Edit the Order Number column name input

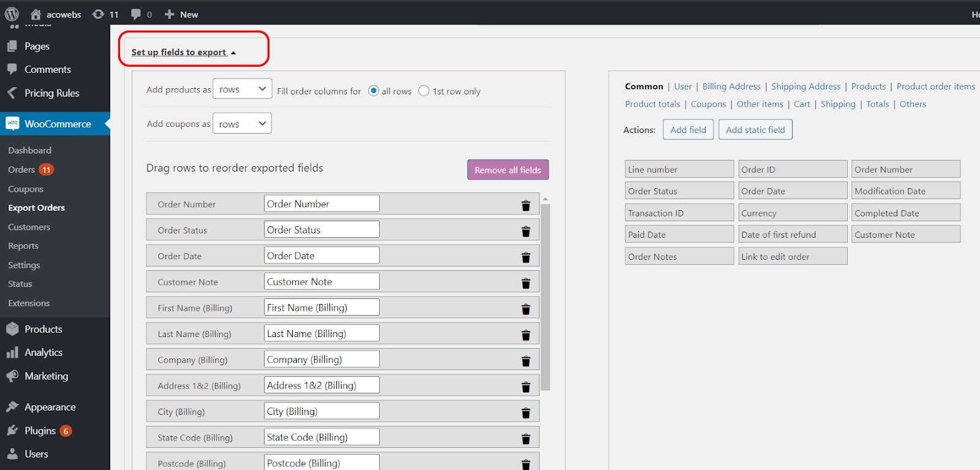322,203
